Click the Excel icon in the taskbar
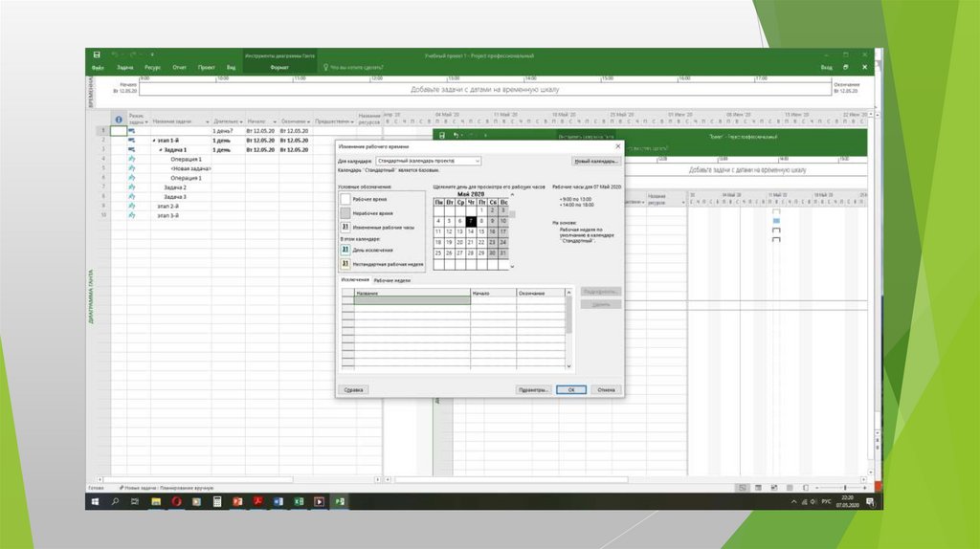The image size is (980, 549). pyautogui.click(x=299, y=501)
